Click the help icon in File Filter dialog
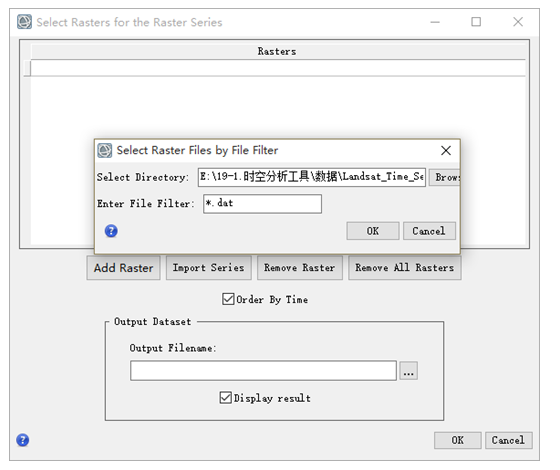 click(x=111, y=231)
